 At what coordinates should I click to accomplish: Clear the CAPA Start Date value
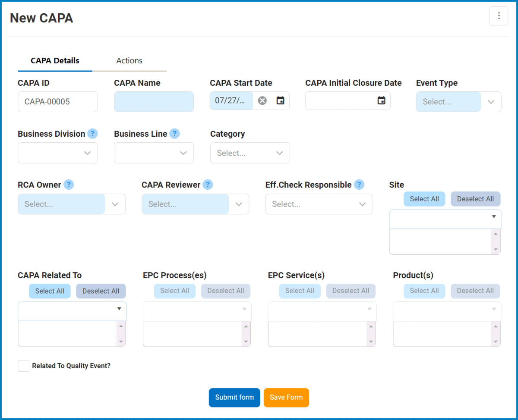262,101
